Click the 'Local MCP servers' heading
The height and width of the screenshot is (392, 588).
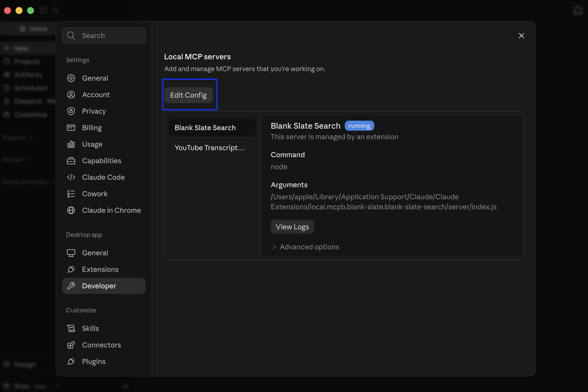pyautogui.click(x=197, y=57)
